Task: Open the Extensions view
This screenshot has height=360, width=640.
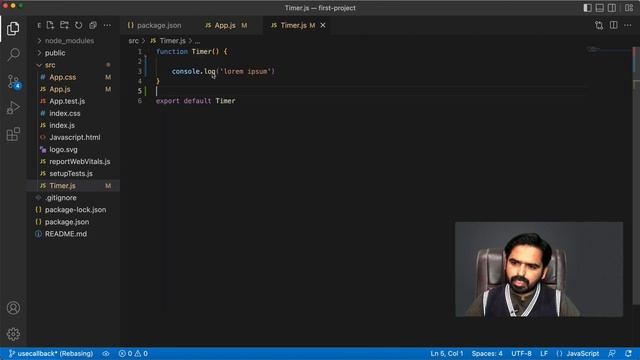Action: coord(13,134)
